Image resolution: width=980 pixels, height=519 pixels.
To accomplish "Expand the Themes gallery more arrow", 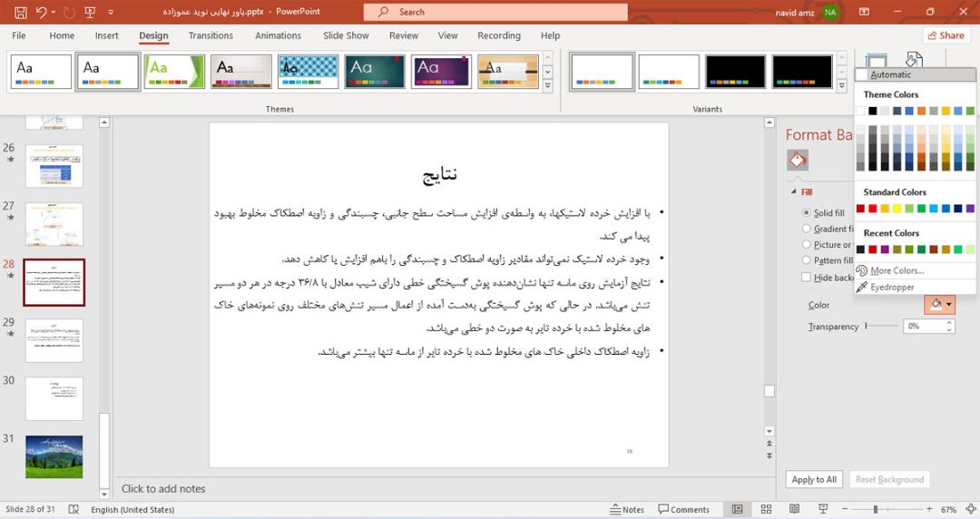I will (x=547, y=86).
